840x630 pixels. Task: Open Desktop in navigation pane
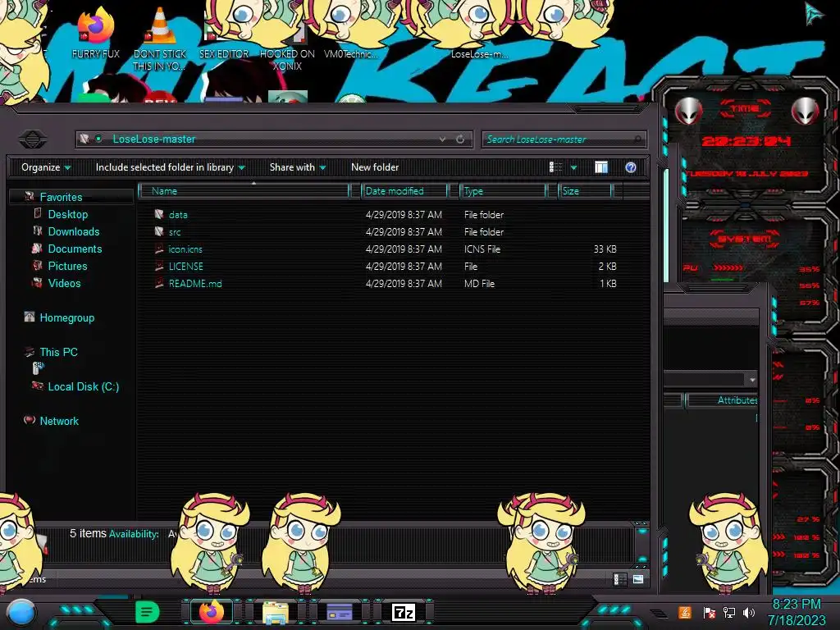[x=67, y=214]
